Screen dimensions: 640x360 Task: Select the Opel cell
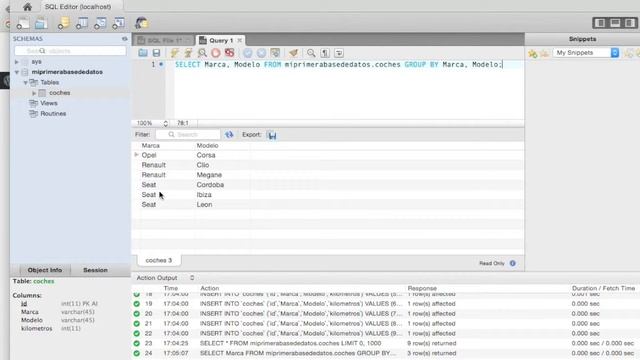point(149,155)
